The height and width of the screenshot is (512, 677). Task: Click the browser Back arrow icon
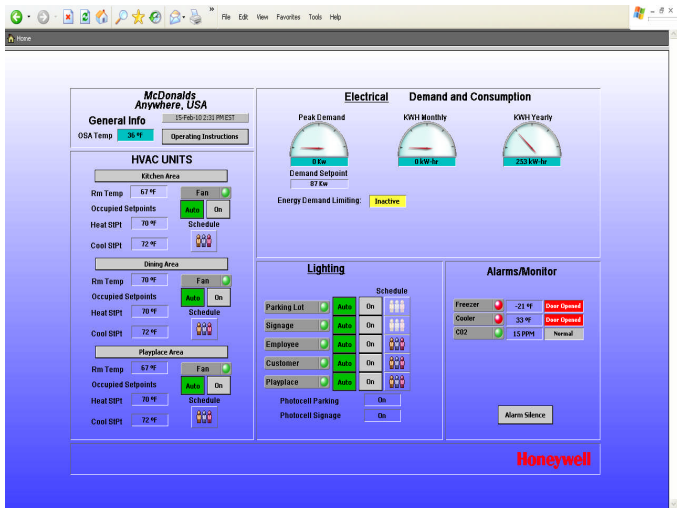[x=16, y=17]
